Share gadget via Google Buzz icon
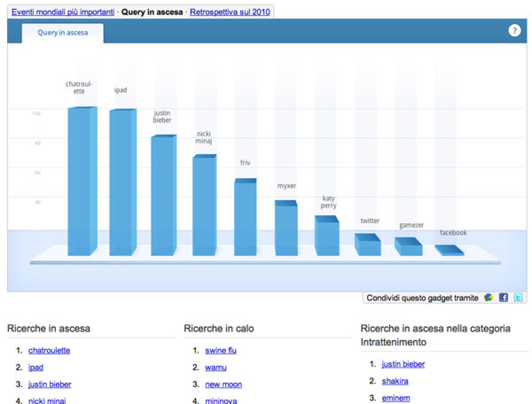The height and width of the screenshot is (404, 532). 489,298
